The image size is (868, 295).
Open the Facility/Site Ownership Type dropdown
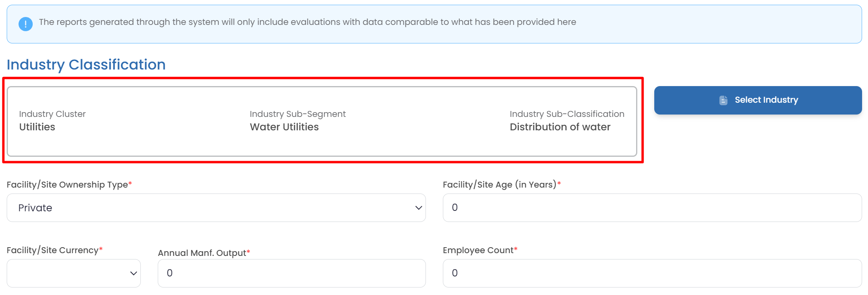point(216,208)
